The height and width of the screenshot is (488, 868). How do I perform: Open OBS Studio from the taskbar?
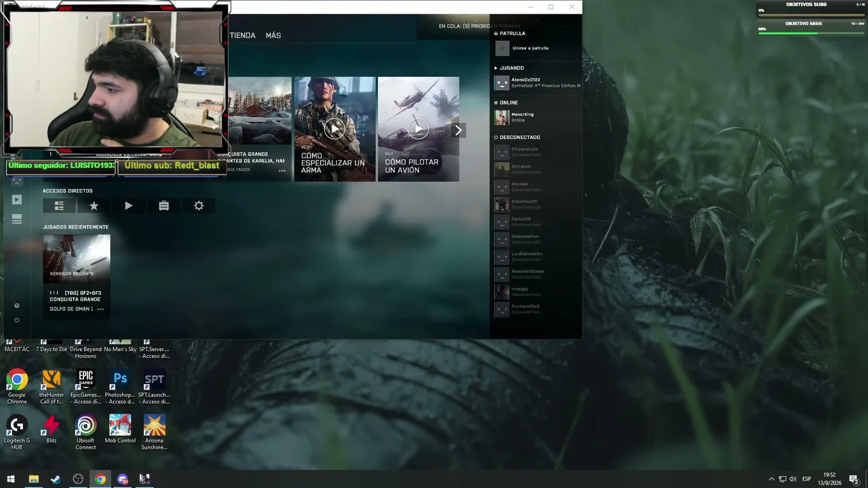78,479
